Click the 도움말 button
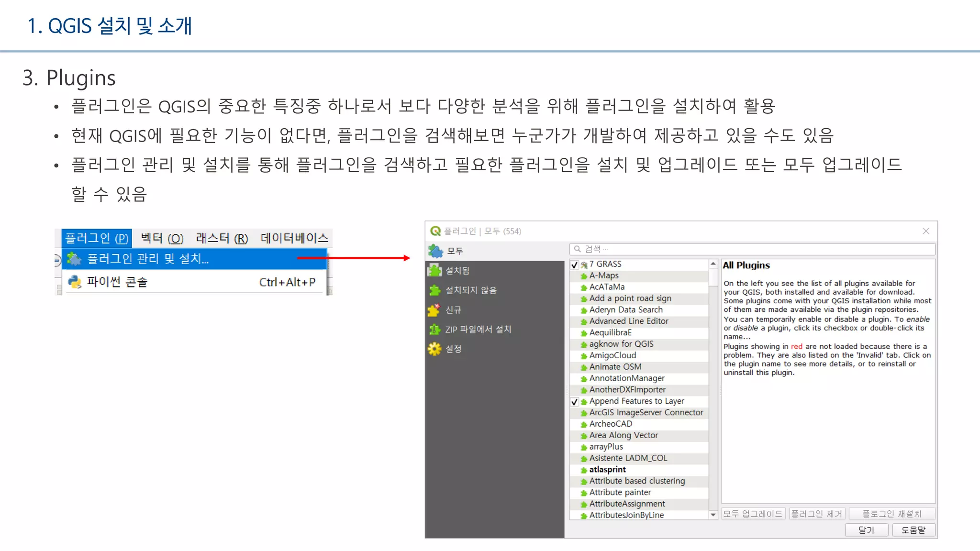 click(913, 530)
